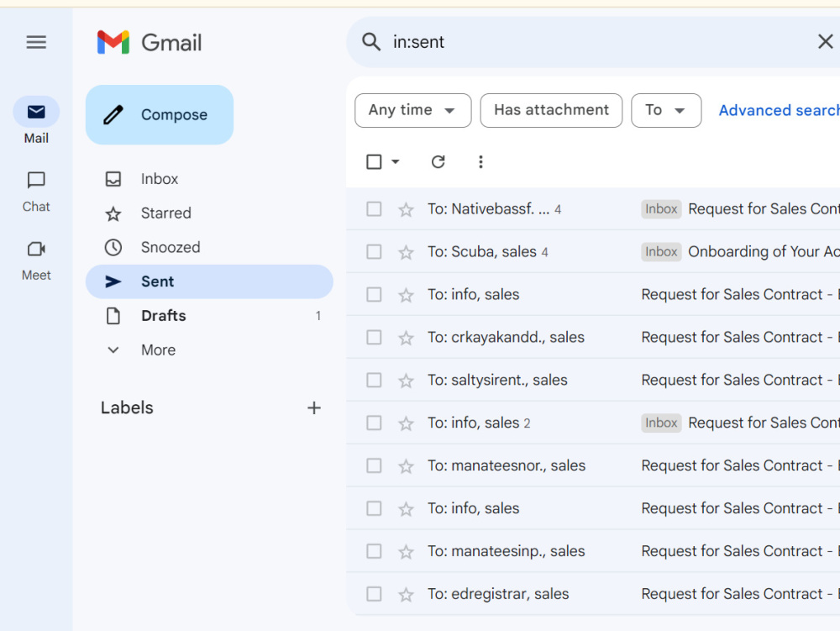Star the saltysirent., sales email

pos(406,381)
